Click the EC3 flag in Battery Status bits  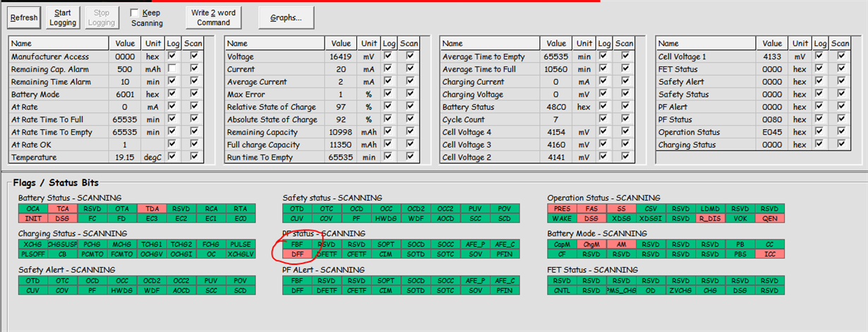[x=152, y=218]
